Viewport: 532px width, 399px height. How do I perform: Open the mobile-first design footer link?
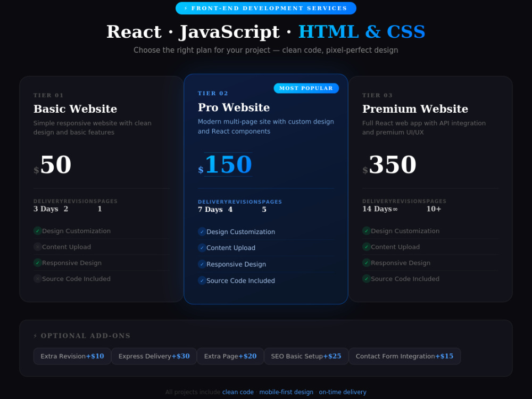286,392
